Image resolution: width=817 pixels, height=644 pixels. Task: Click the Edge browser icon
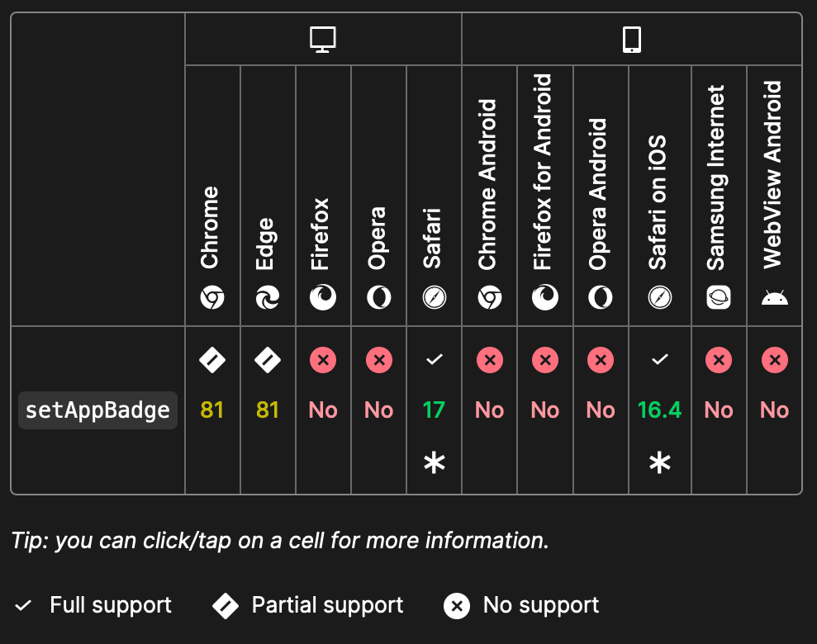(x=268, y=298)
